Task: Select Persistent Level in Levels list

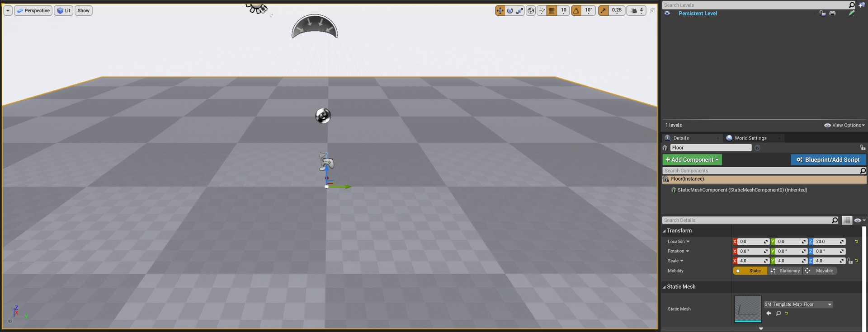Action: pyautogui.click(x=698, y=14)
